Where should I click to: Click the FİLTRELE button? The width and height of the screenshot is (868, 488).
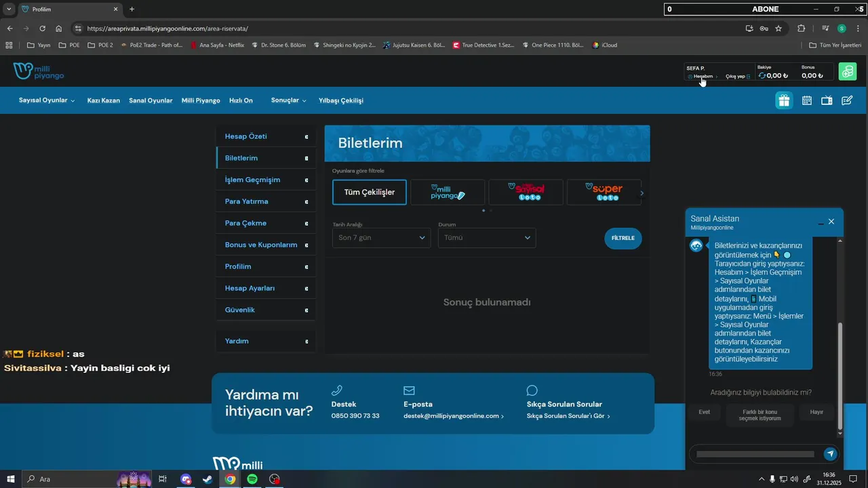click(623, 239)
